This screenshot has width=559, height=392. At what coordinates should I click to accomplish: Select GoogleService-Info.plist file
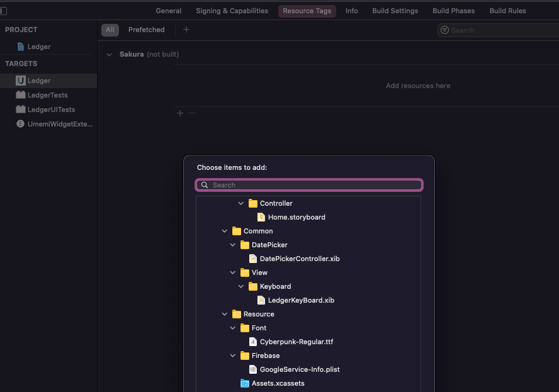(300, 369)
